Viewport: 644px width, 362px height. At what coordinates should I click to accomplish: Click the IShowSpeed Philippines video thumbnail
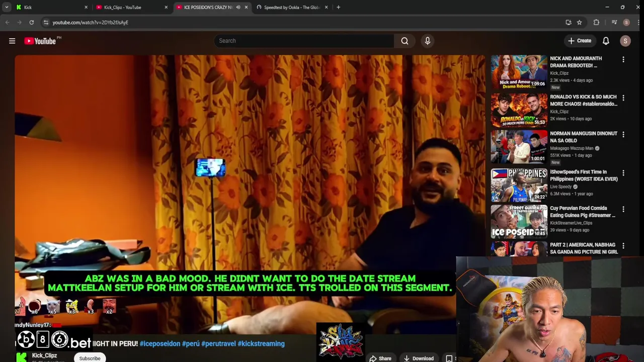point(519,185)
